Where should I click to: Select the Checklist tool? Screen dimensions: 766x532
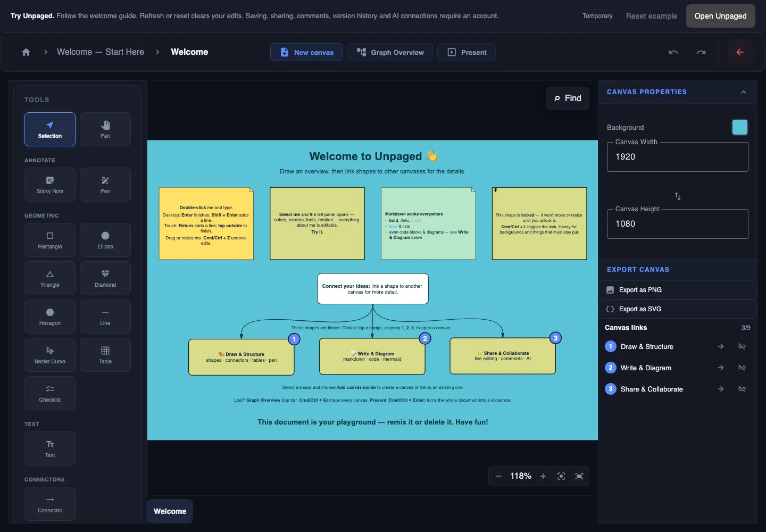[x=50, y=393]
